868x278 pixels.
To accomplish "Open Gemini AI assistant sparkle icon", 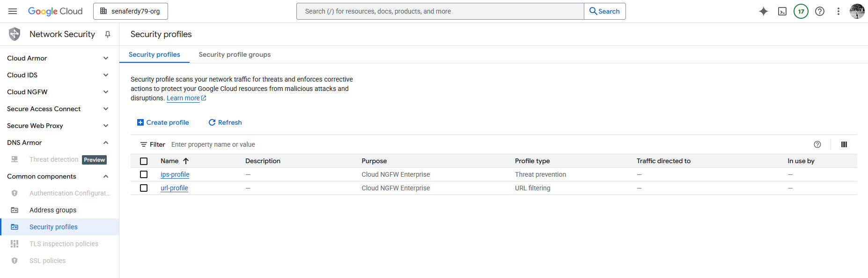I will point(763,11).
